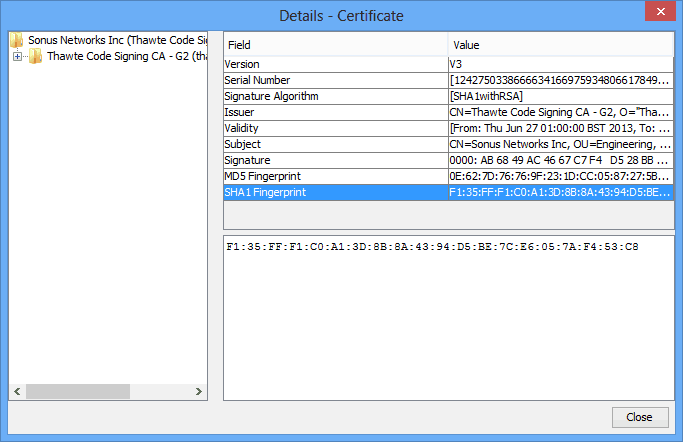Select the Version row
This screenshot has height=442, width=683.
pos(335,64)
